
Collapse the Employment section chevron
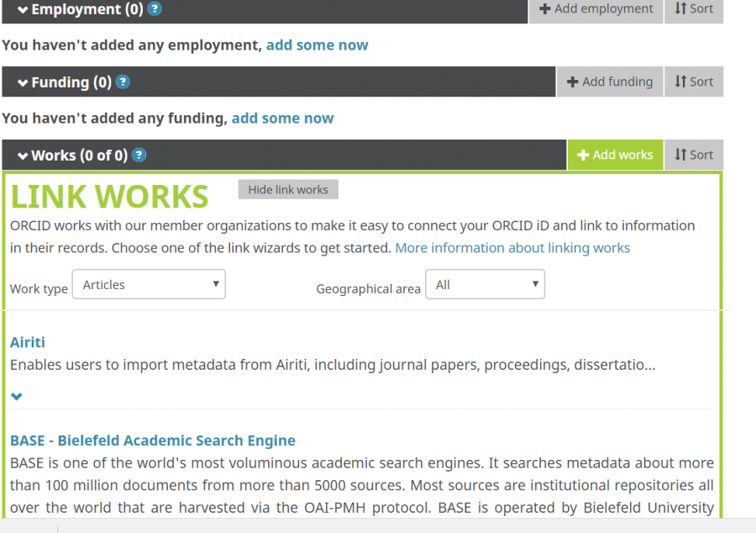23,10
